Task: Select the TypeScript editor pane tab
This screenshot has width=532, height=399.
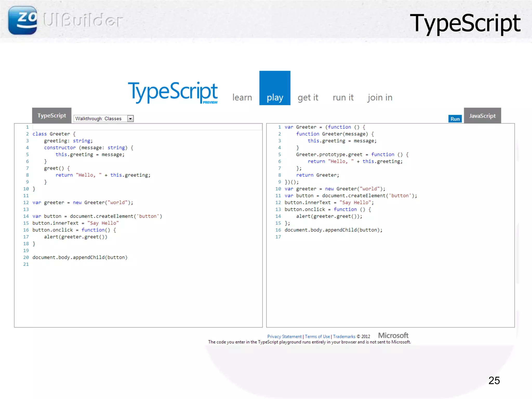Action: click(52, 115)
